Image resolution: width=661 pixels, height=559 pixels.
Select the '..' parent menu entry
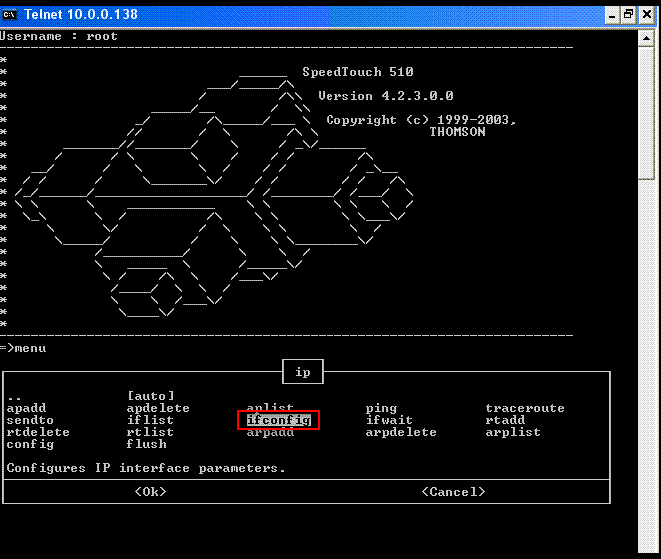click(x=14, y=398)
